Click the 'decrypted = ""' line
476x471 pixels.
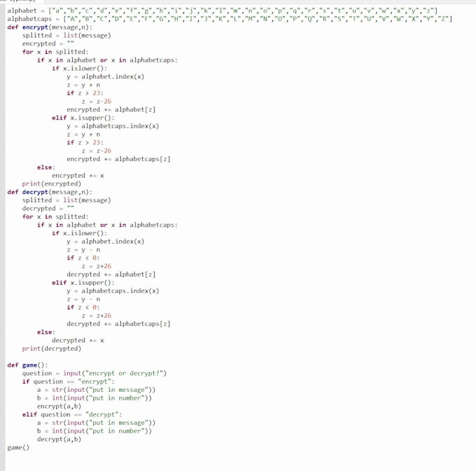tap(48, 209)
